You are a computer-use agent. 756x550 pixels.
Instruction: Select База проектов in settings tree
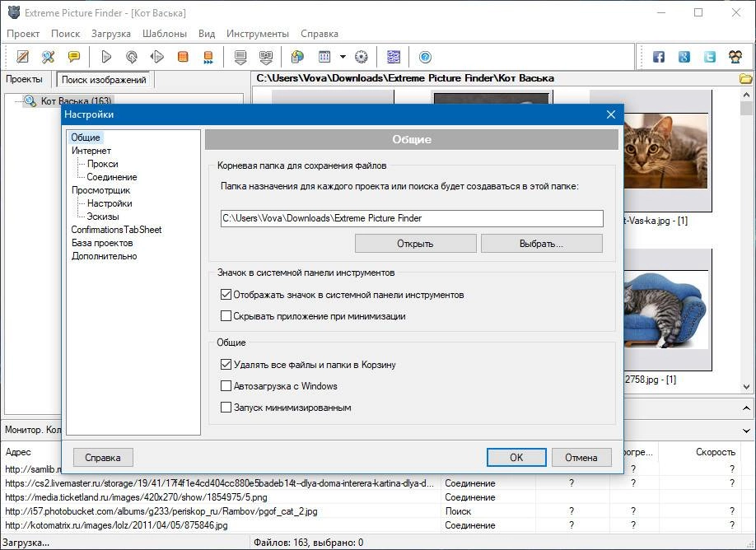pyautogui.click(x=102, y=243)
